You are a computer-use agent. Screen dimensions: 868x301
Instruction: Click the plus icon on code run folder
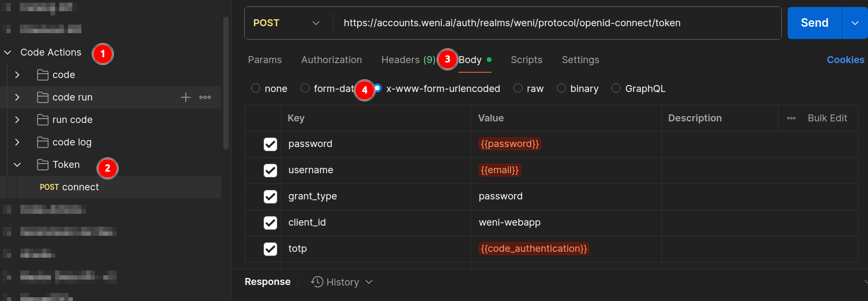[x=185, y=97]
